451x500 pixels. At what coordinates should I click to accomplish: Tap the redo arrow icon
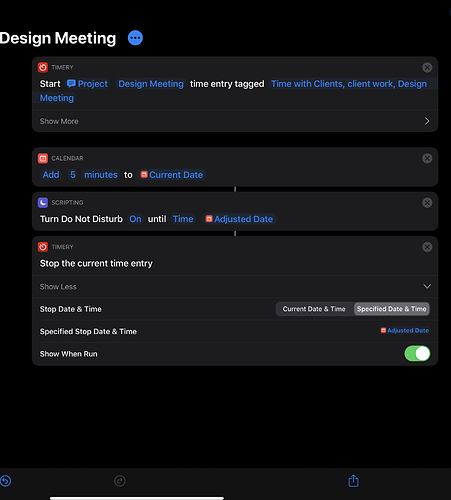point(120,481)
